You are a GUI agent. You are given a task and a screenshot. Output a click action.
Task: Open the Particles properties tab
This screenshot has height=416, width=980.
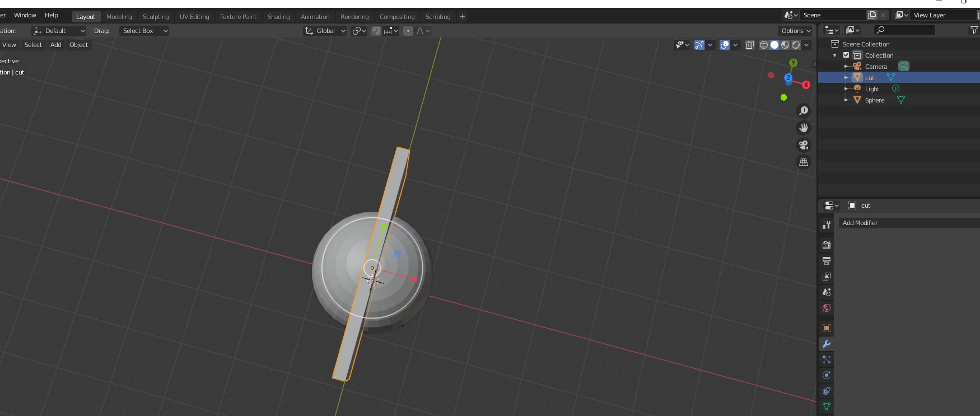click(827, 359)
